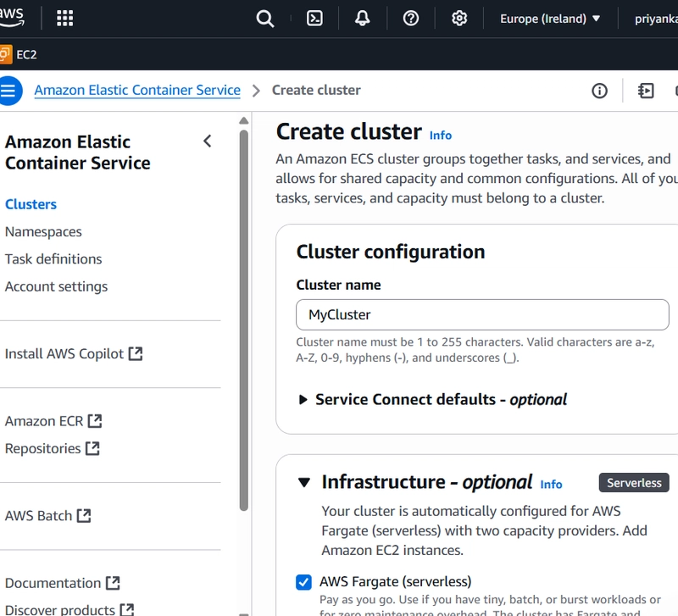Collapse the side navigation with chevron
Image resolution: width=678 pixels, height=616 pixels.
coord(208,141)
